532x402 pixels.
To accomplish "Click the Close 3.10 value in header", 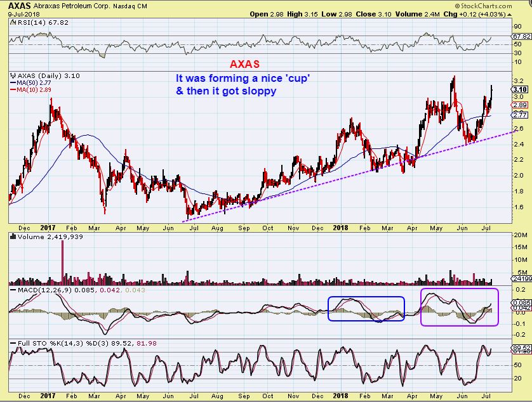I will [373, 14].
